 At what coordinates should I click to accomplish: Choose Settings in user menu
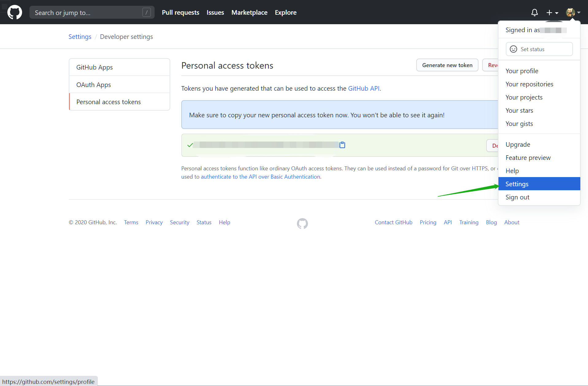(539, 184)
